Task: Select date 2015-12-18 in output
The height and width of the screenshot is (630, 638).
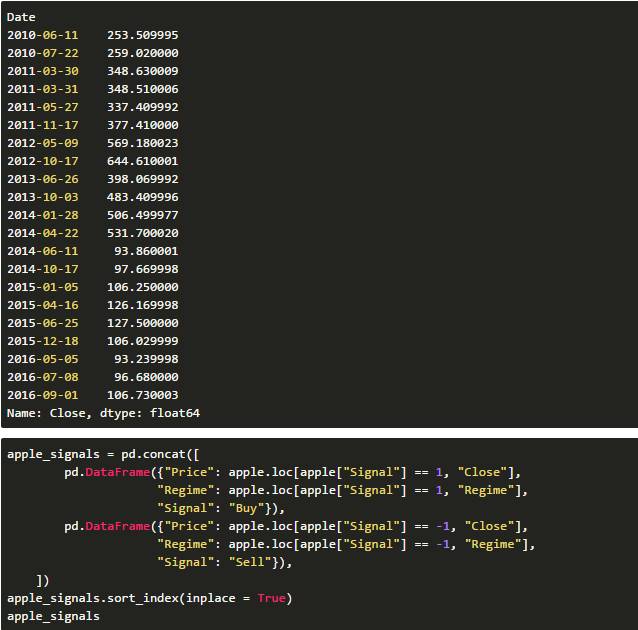Action: click(43, 341)
